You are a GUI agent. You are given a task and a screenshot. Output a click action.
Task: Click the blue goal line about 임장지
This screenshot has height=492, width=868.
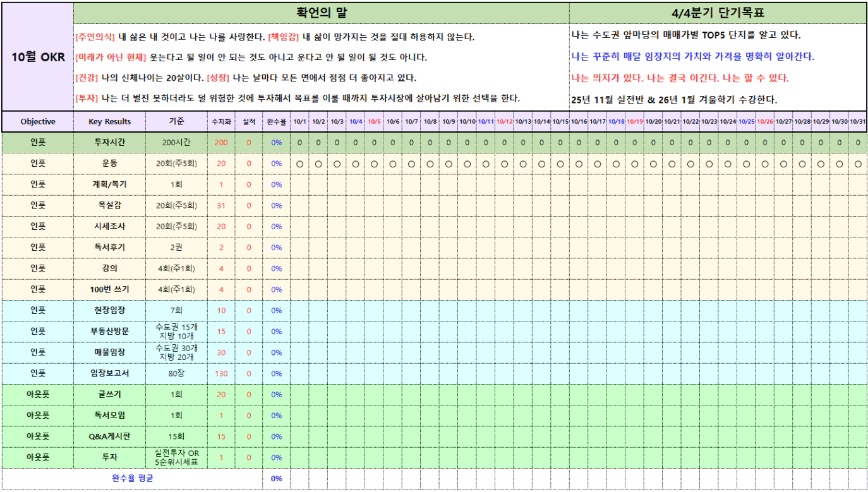tap(692, 57)
